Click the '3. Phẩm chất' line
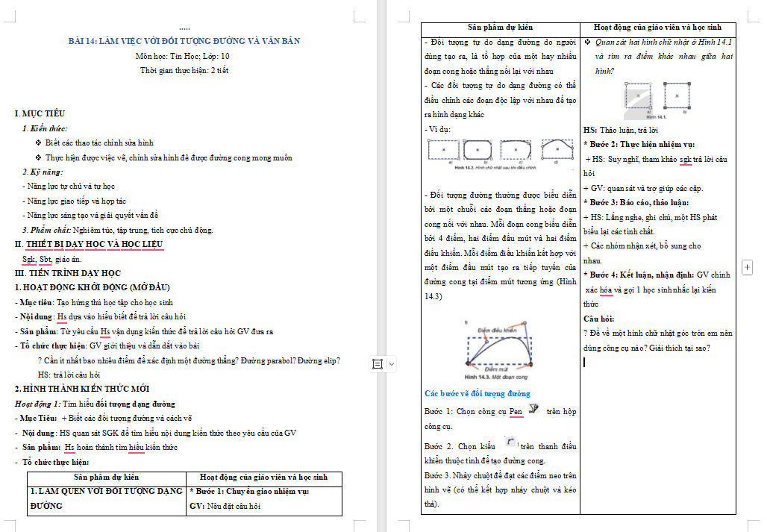The image size is (767, 532). [x=117, y=230]
